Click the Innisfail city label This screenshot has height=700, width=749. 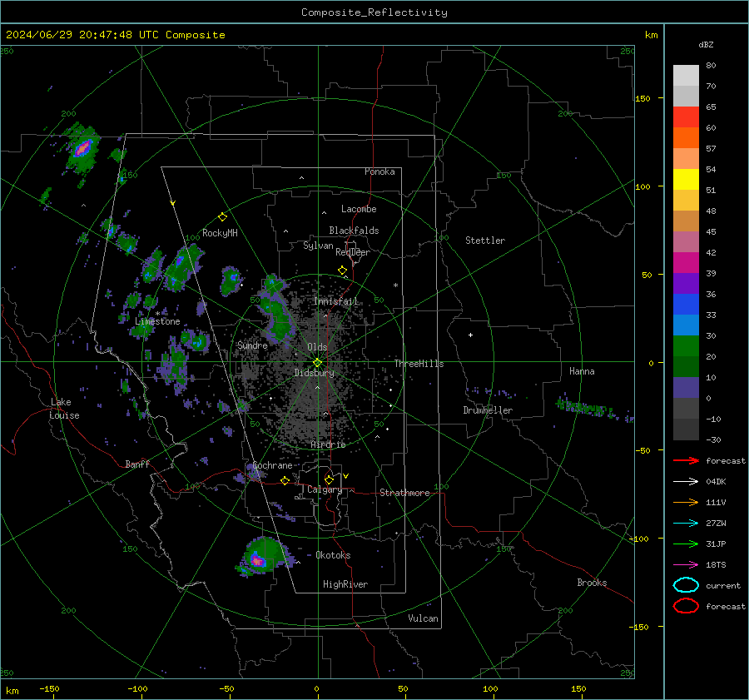pyautogui.click(x=335, y=301)
